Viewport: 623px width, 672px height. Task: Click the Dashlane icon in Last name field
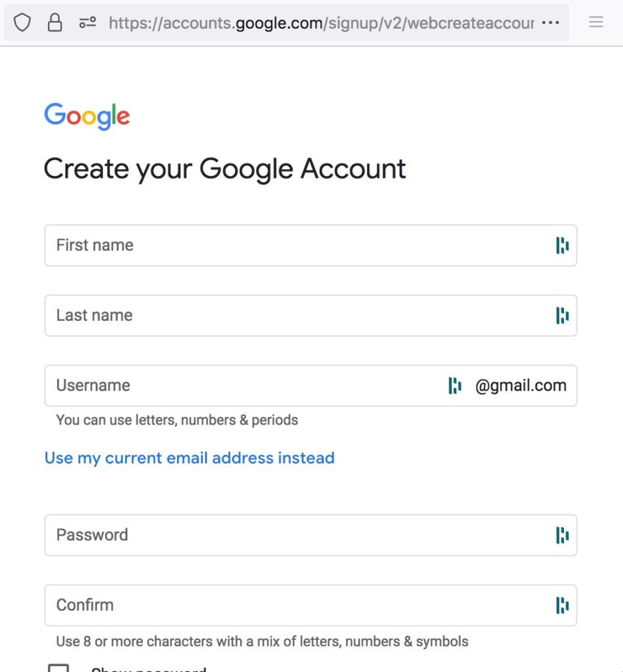pos(562,316)
